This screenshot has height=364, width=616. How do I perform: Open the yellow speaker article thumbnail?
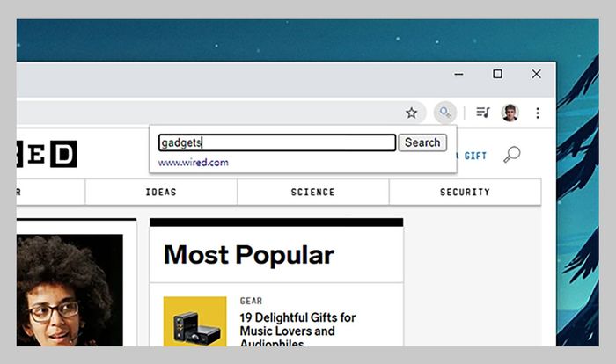click(x=194, y=322)
